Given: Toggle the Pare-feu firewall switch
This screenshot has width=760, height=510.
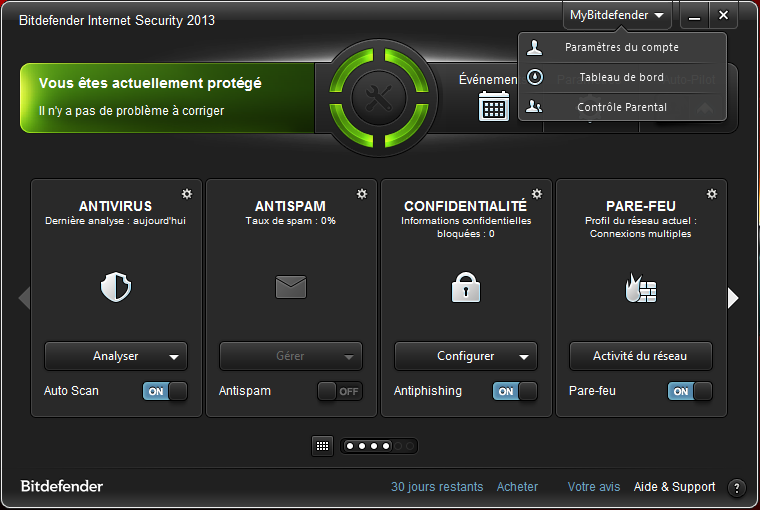Looking at the screenshot, I should (690, 391).
